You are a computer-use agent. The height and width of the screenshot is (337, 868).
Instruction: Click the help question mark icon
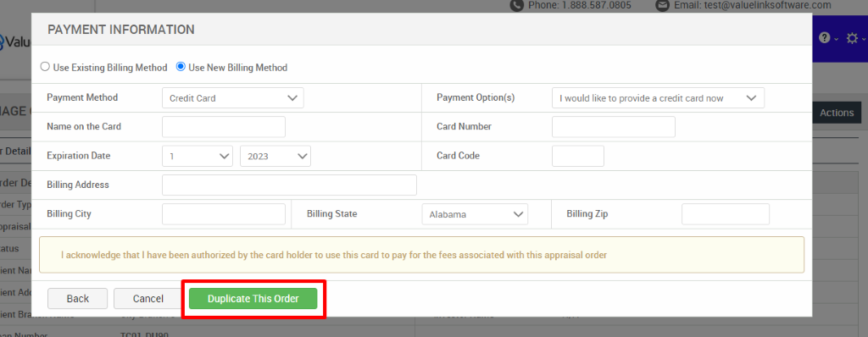pos(825,37)
